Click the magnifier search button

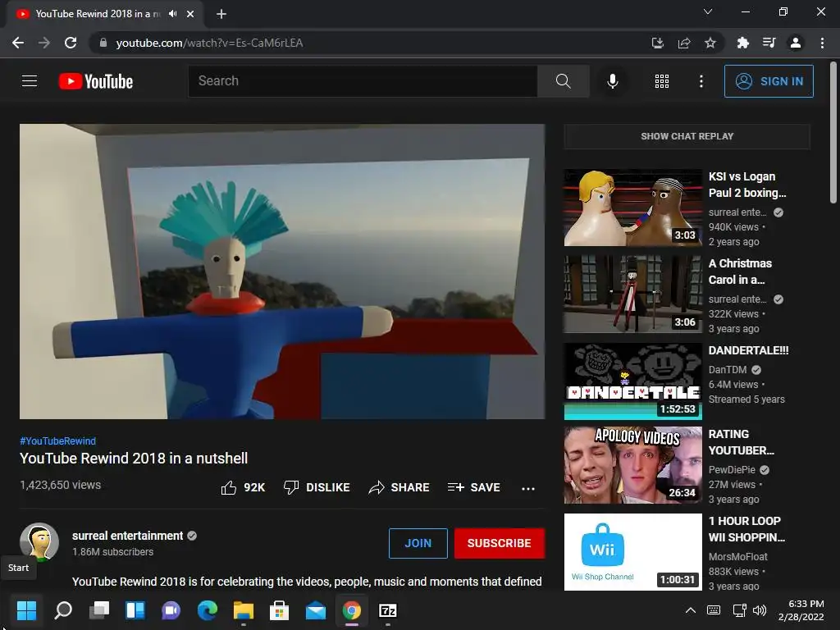coord(563,81)
